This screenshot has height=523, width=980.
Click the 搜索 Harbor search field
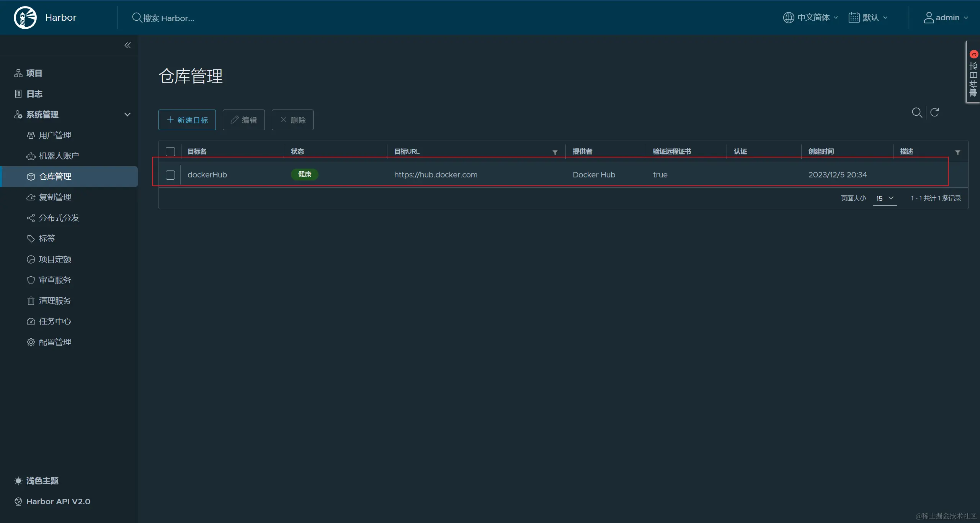coord(168,18)
